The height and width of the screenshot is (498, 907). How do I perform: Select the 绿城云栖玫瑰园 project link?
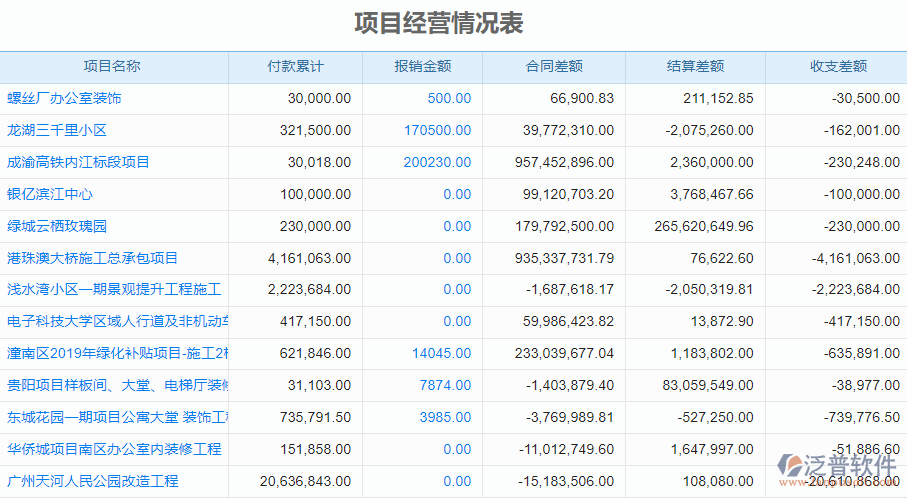pos(57,226)
